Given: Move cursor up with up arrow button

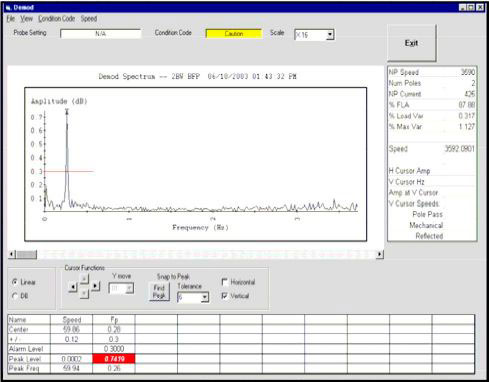Looking at the screenshot, I should click(x=84, y=279).
